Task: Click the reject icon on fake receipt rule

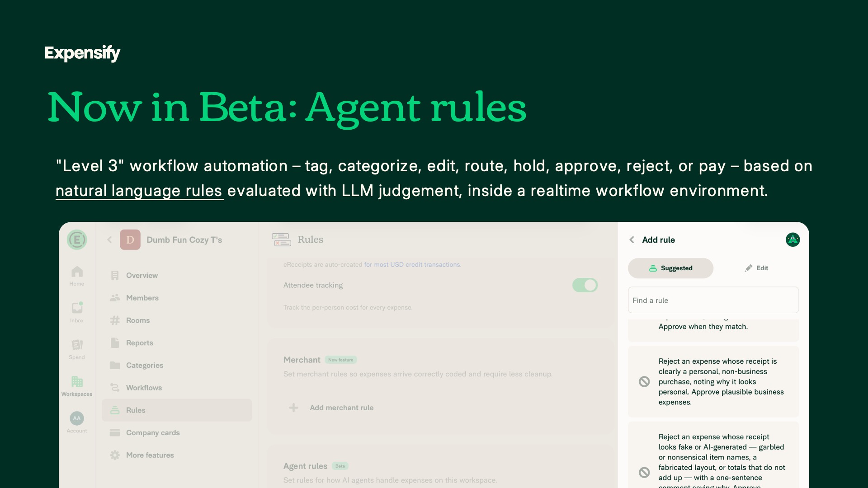Action: coord(644,473)
